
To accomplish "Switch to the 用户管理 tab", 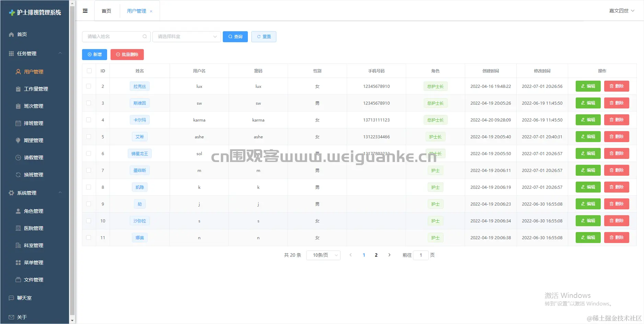I will pyautogui.click(x=137, y=11).
